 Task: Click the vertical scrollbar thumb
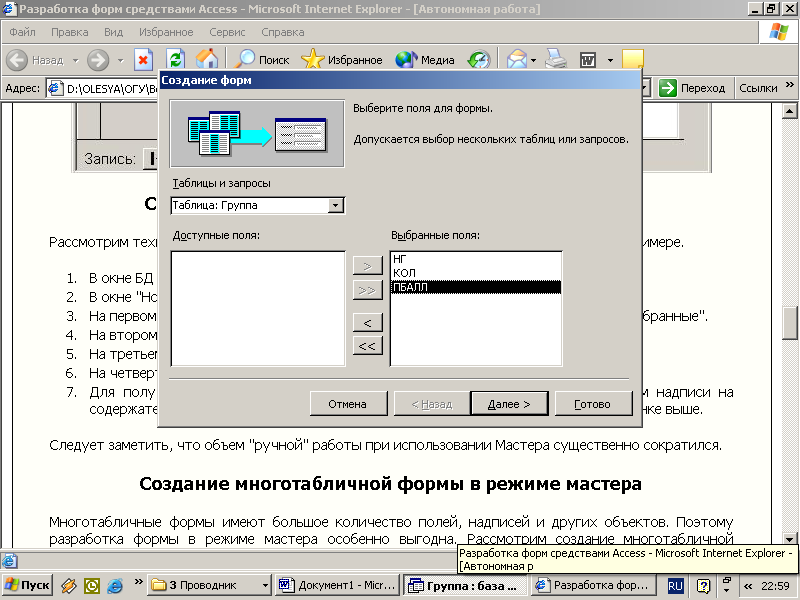pyautogui.click(x=790, y=323)
